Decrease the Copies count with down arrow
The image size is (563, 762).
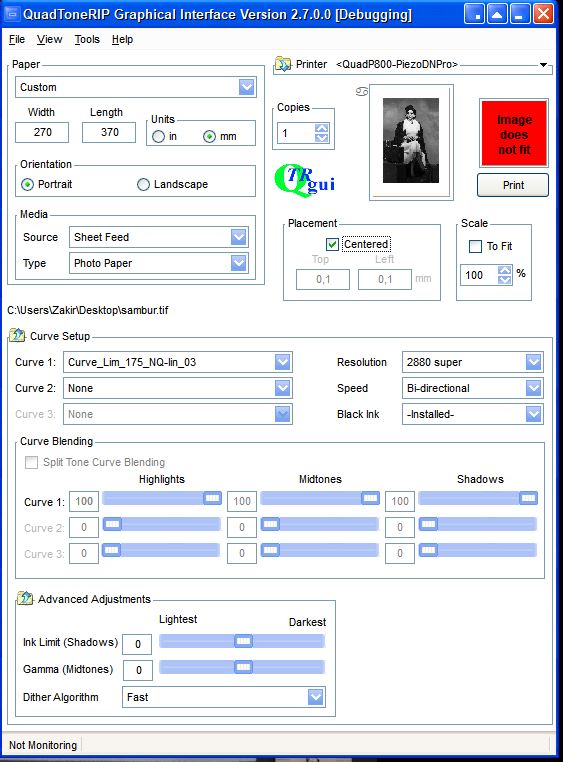322,138
